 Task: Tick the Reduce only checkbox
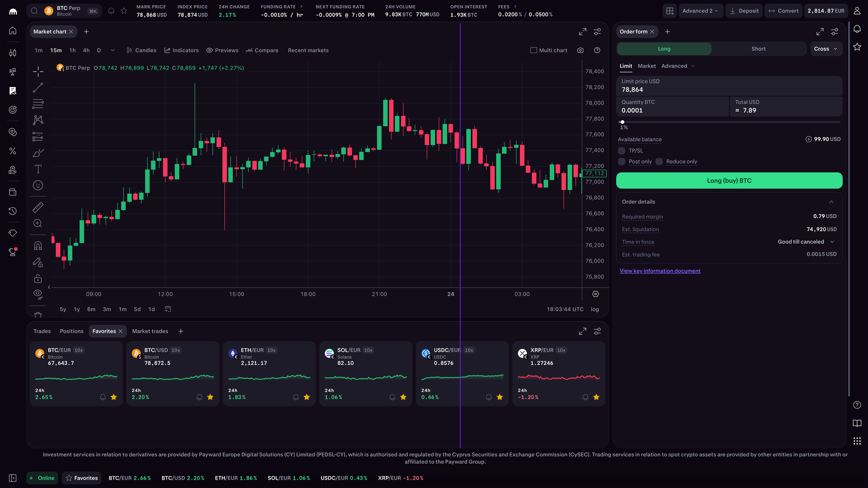point(659,162)
